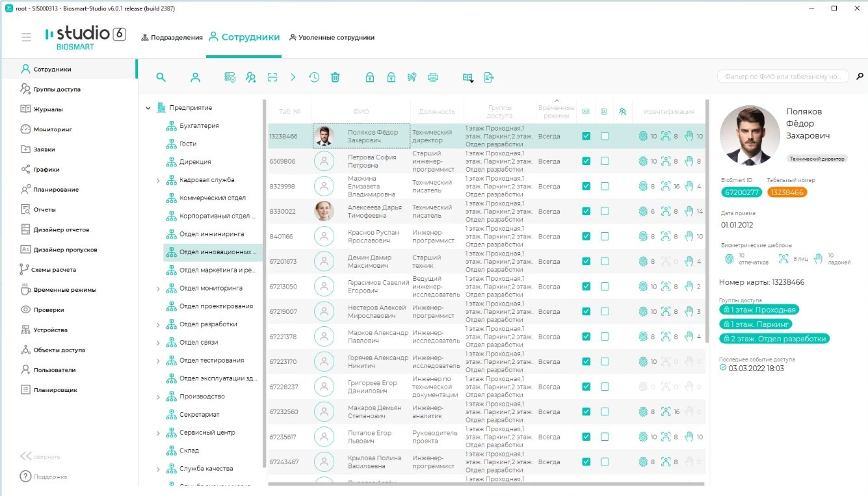Expand the Отдел разработки department node

(158, 324)
